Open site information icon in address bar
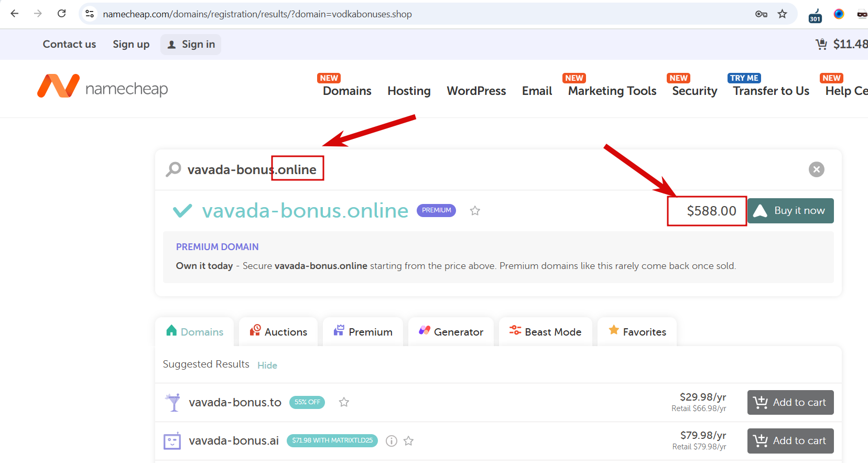Screen dimensions: 868x463 90,14
